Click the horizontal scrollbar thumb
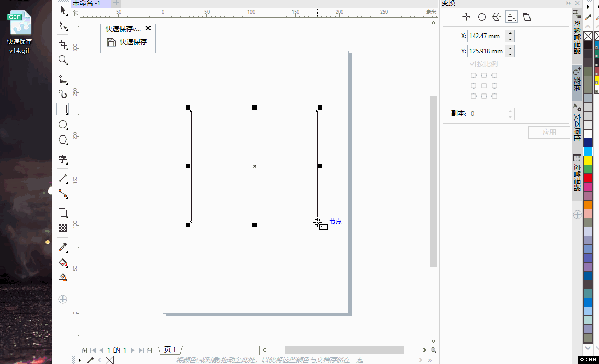 [344, 350]
